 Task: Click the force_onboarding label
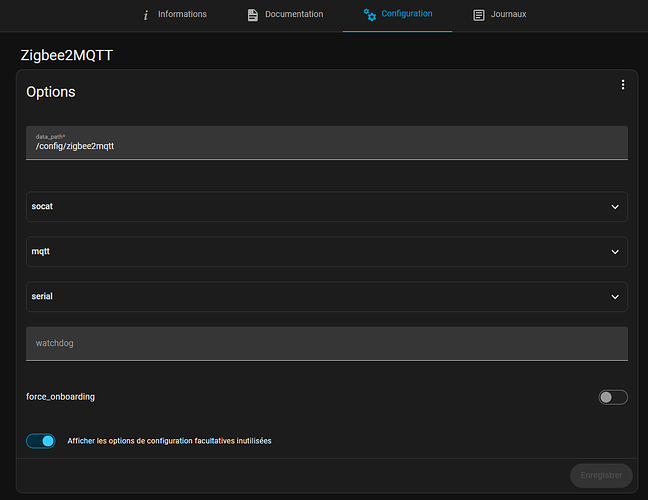(60, 397)
